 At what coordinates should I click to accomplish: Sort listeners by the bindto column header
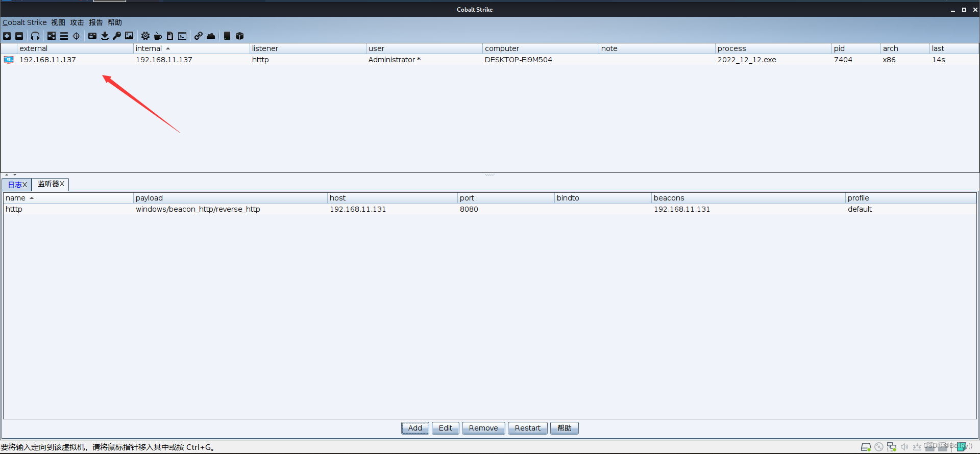click(x=603, y=198)
